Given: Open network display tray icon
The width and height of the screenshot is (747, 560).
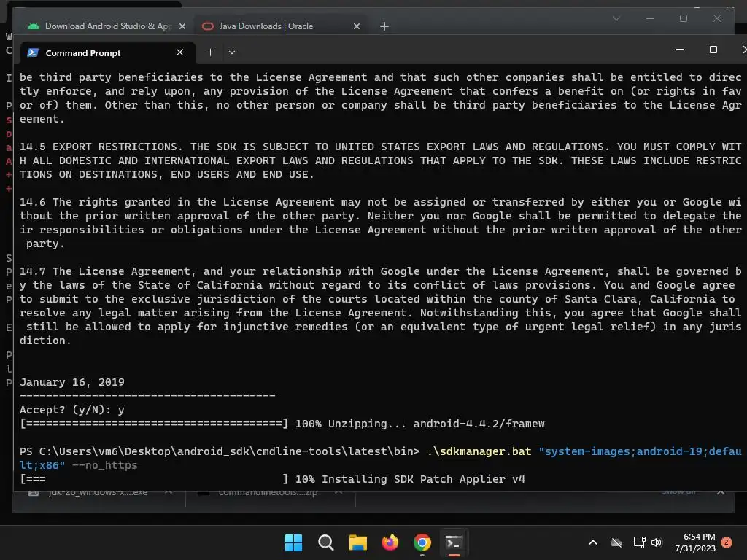Looking at the screenshot, I should point(639,542).
